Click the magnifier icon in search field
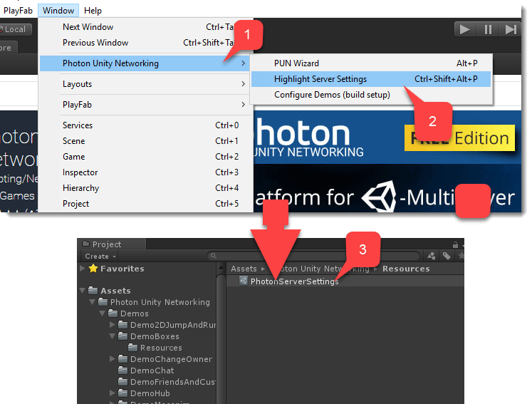 (213, 256)
